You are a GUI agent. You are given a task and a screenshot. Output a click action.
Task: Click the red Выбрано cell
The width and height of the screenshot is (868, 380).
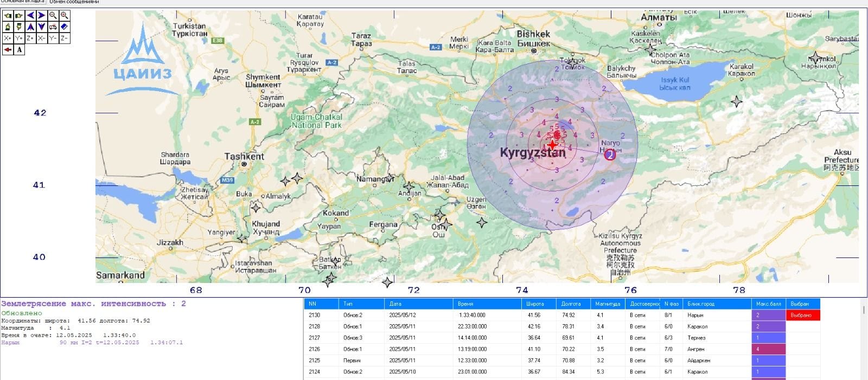pos(802,315)
